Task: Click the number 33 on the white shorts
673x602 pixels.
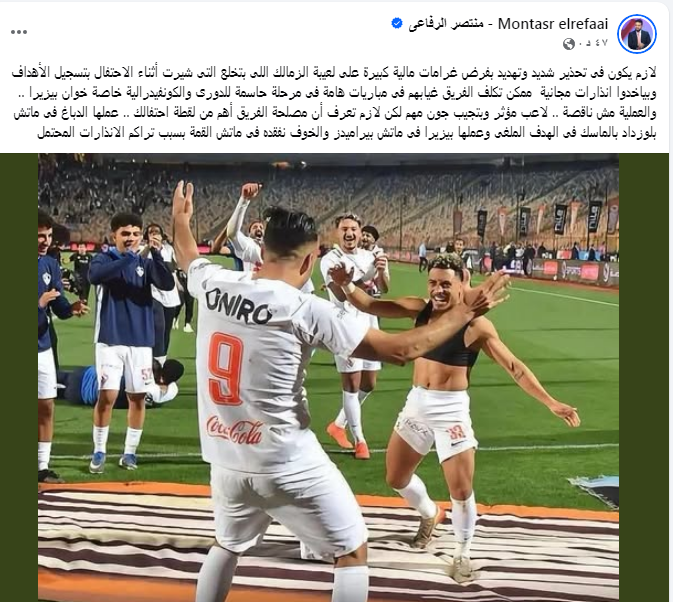Action: click(456, 434)
